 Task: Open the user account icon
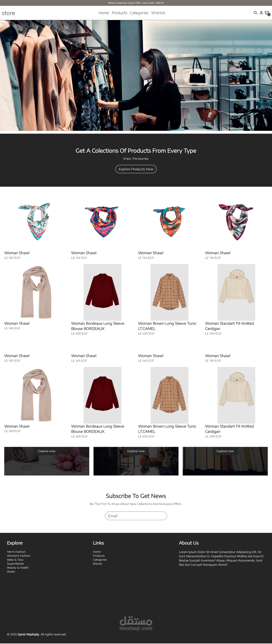click(261, 13)
